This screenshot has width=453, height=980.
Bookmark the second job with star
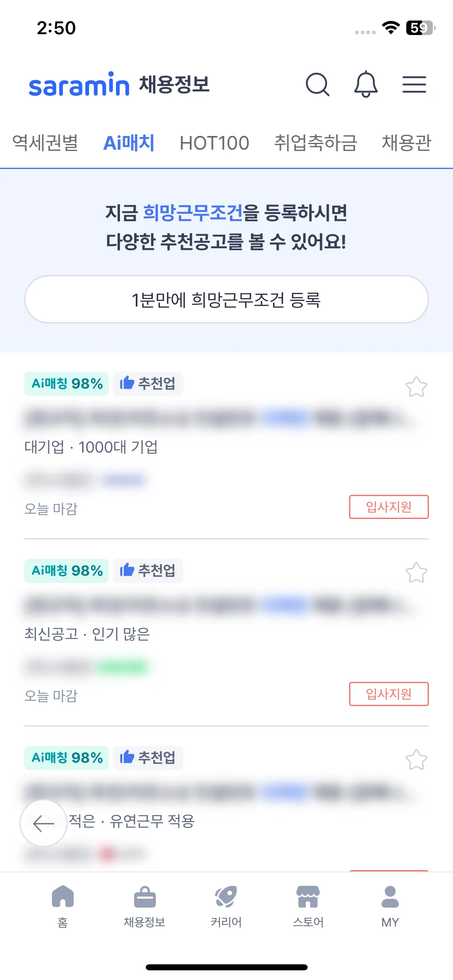(x=416, y=572)
